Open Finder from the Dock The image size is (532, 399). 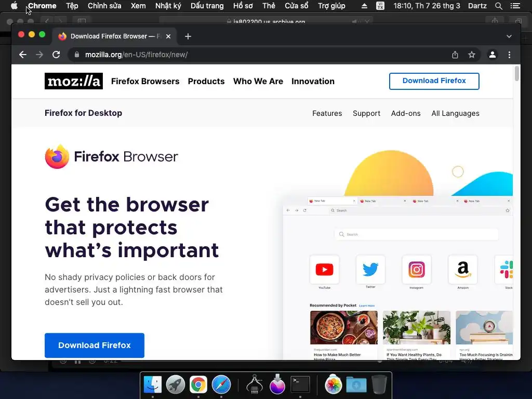[x=153, y=384]
